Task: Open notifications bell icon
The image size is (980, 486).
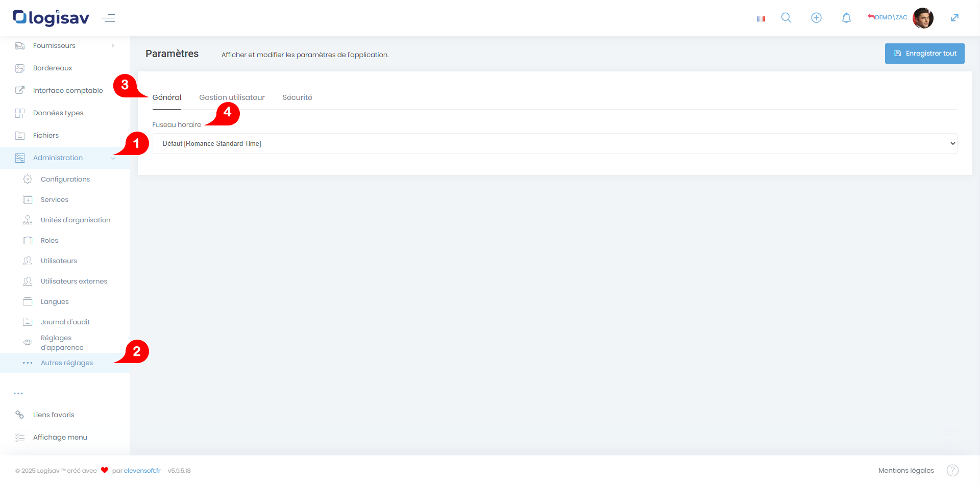Action: click(846, 18)
